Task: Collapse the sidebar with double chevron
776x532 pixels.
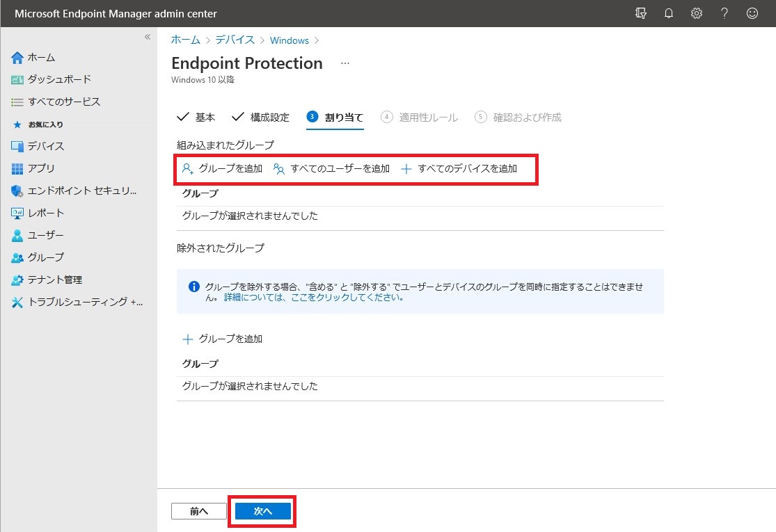Action: tap(148, 37)
